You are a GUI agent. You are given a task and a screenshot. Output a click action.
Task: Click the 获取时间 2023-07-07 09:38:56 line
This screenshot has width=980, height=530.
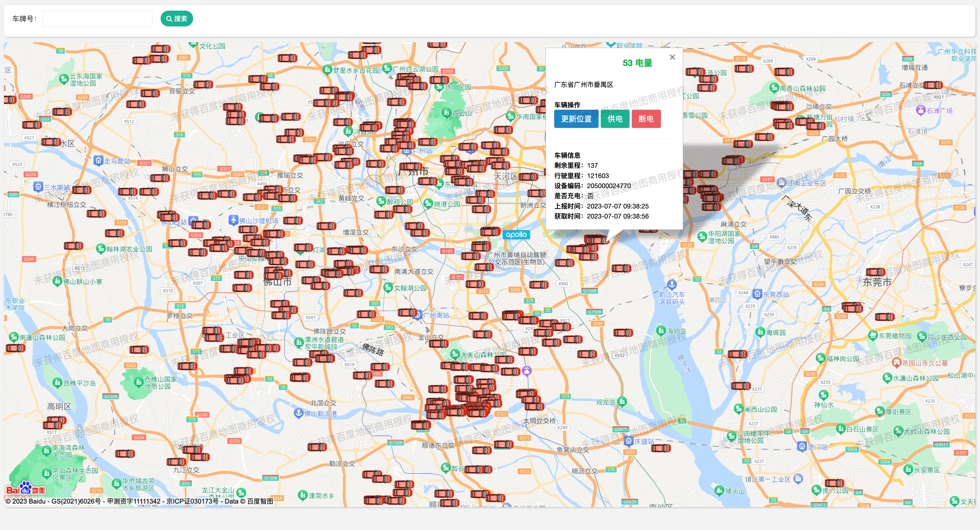pyautogui.click(x=601, y=216)
